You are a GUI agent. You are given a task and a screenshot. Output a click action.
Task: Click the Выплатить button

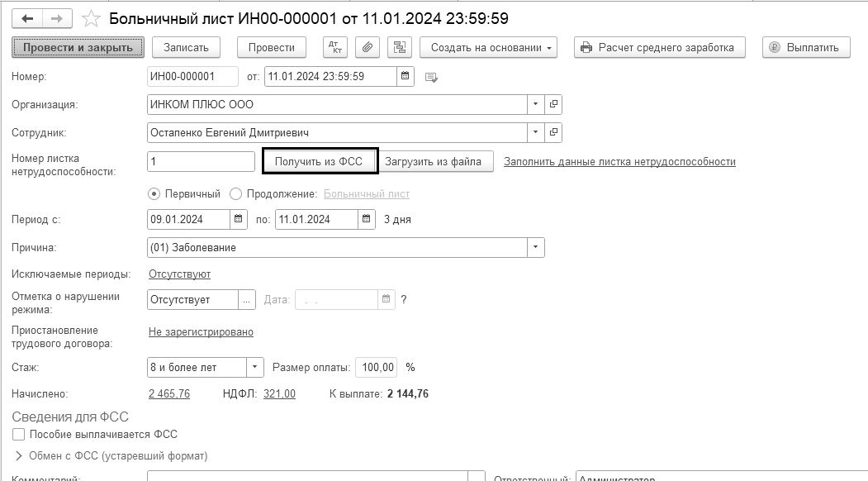806,48
